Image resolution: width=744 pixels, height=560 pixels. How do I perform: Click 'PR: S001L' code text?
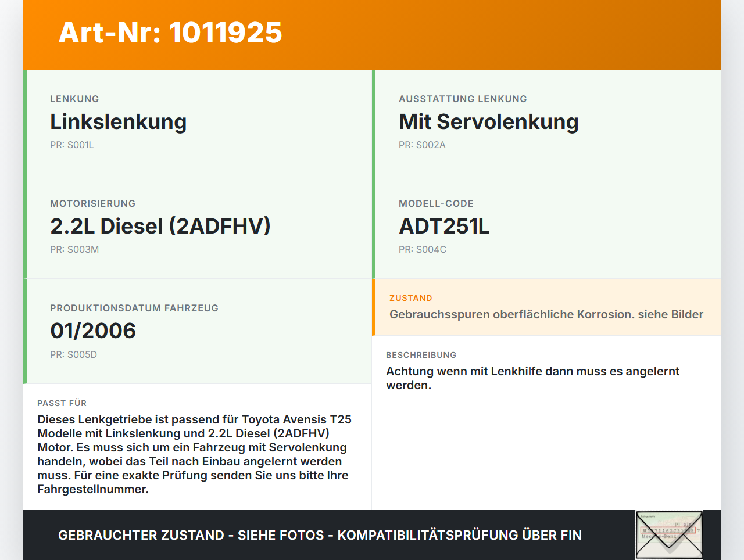[x=72, y=145]
